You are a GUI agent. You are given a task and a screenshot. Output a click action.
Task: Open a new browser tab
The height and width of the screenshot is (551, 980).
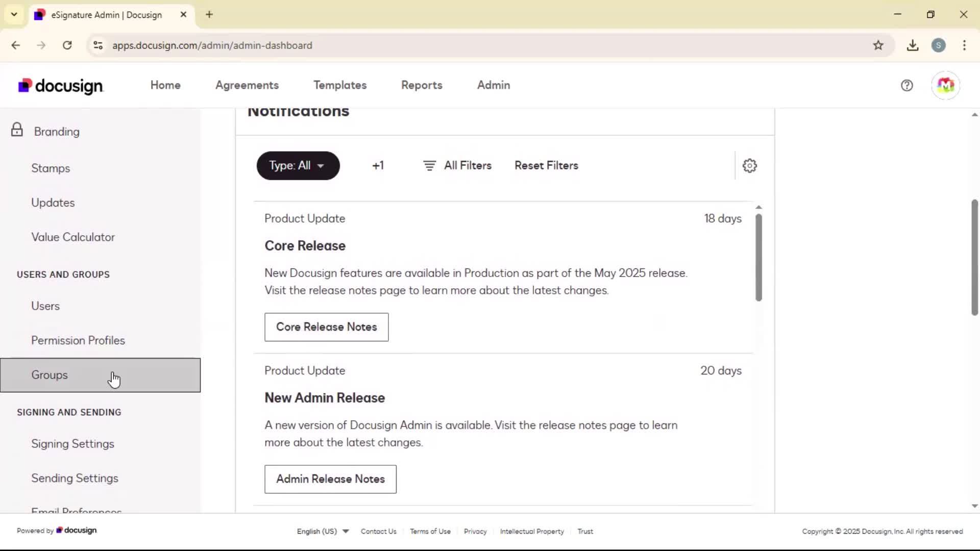209,15
